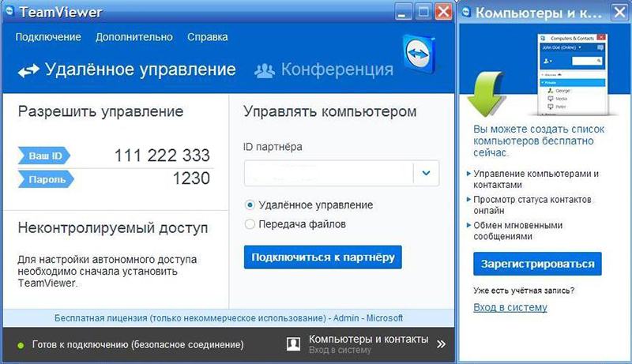Switch to the Удалённое управление tab
Image resolution: width=632 pixels, height=364 pixels.
(127, 69)
